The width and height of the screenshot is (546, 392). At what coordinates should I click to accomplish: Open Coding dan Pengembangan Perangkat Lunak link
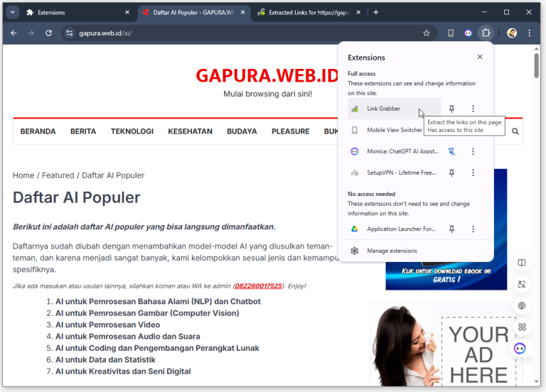pos(157,348)
